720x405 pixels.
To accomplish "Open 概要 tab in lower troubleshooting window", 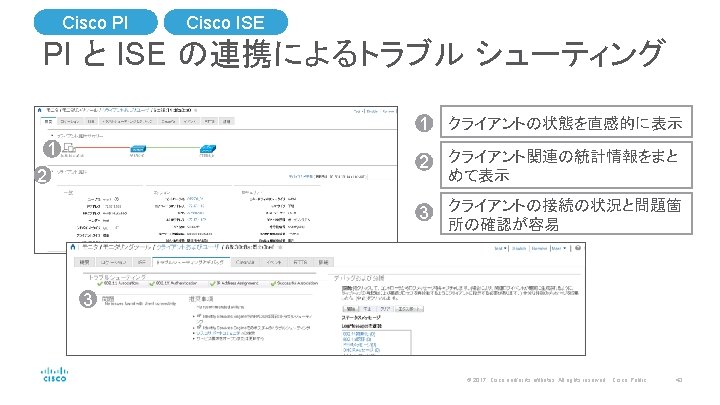I will (84, 262).
